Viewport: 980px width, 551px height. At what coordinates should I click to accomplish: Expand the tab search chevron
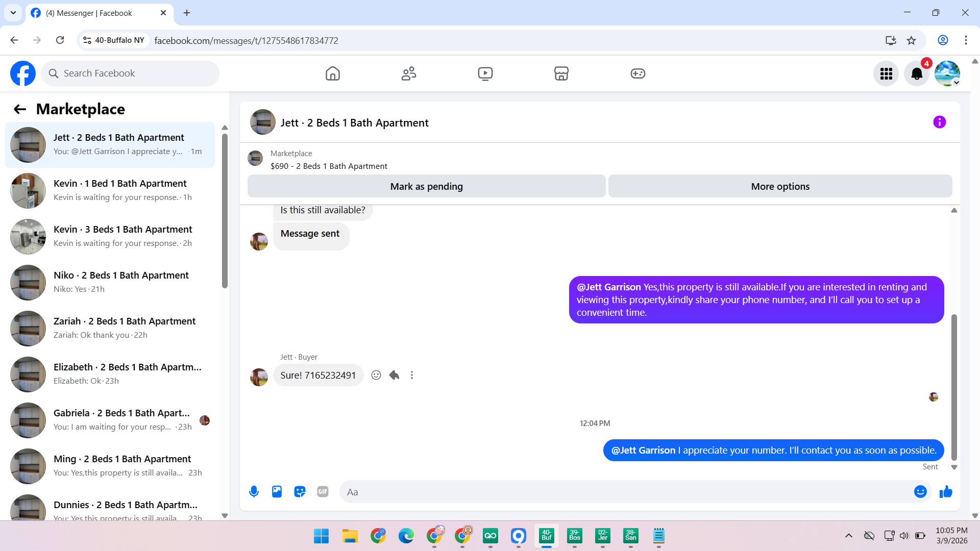click(x=13, y=13)
